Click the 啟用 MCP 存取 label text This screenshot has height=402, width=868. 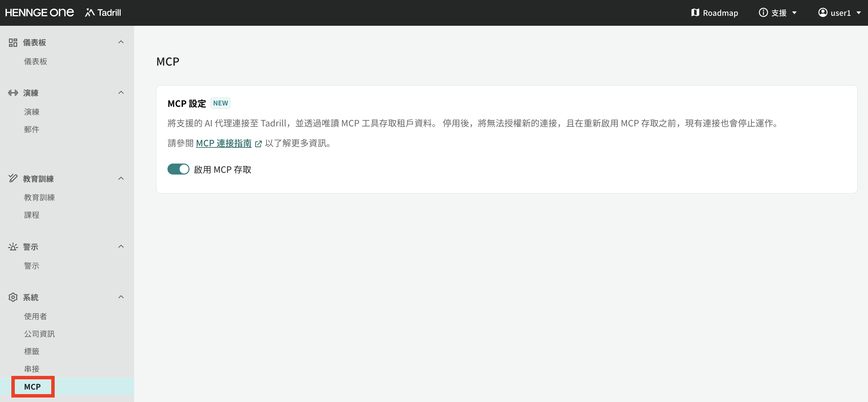tap(223, 170)
